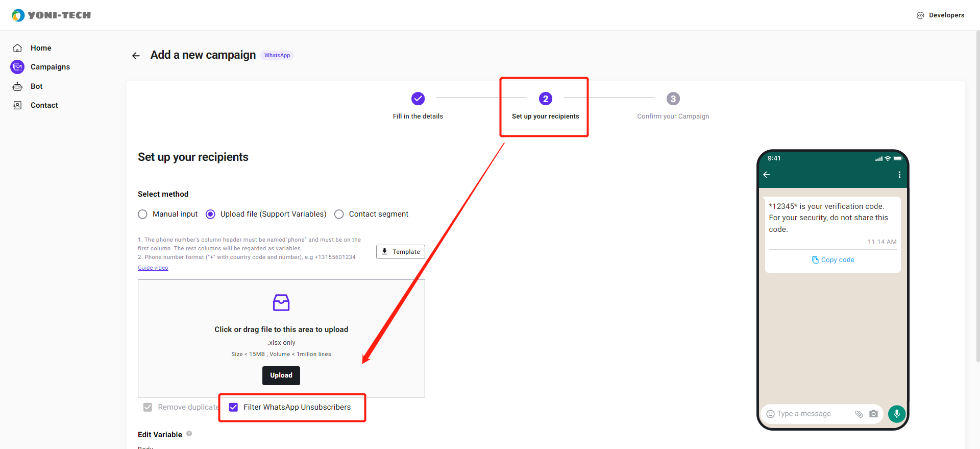Toggle the Remove duplicate checkbox

(148, 407)
